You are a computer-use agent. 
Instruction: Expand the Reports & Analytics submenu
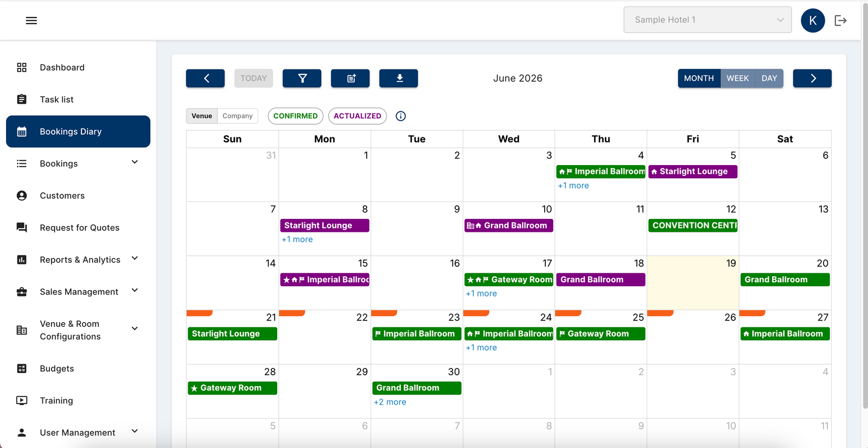[135, 258]
